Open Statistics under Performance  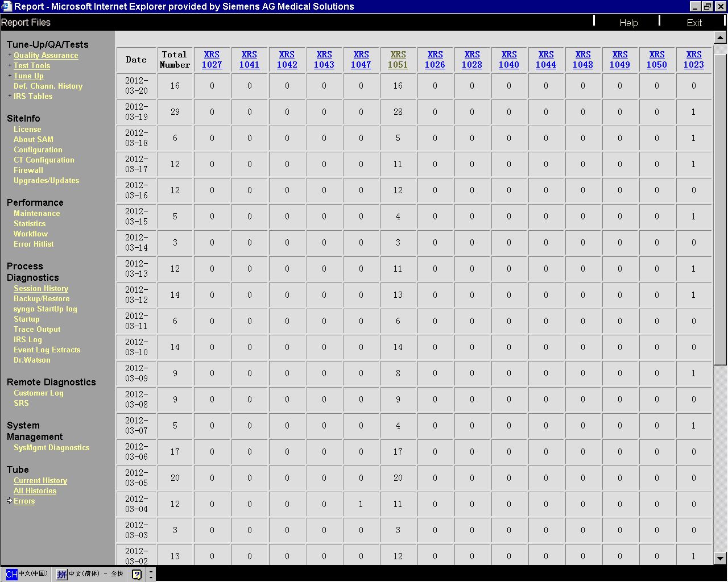[30, 224]
